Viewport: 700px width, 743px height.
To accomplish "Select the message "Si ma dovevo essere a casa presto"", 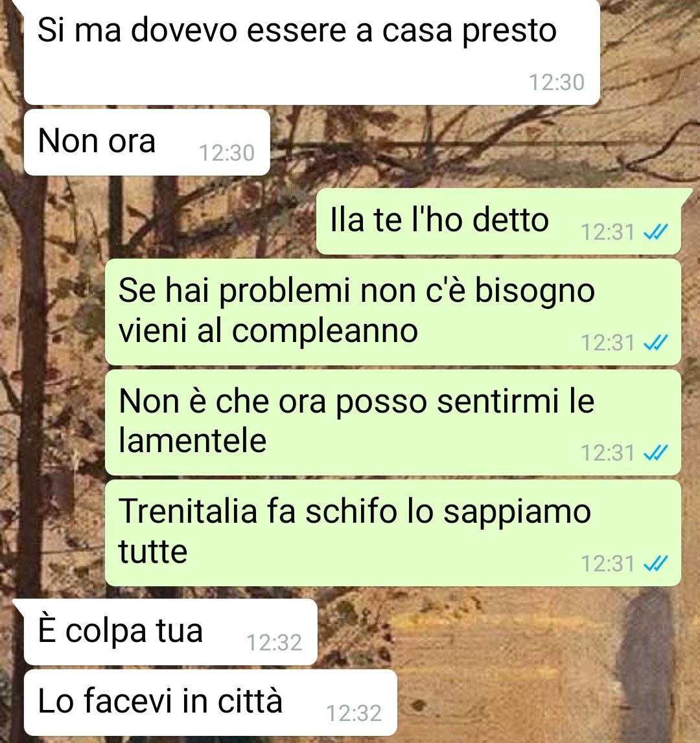I will (312, 52).
